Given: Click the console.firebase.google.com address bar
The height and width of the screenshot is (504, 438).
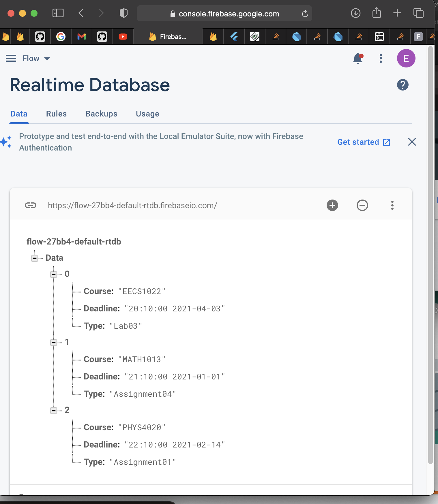Looking at the screenshot, I should point(224,14).
